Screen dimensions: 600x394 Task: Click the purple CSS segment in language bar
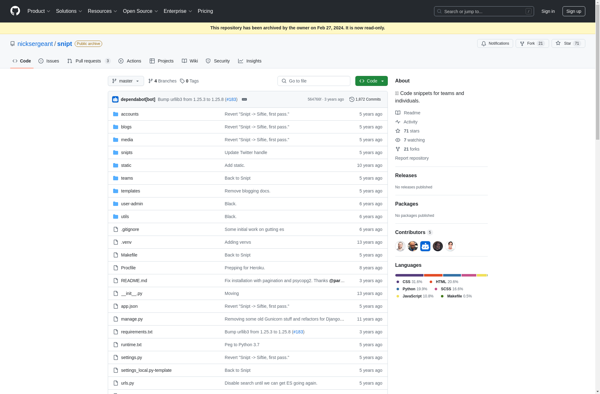(409, 275)
